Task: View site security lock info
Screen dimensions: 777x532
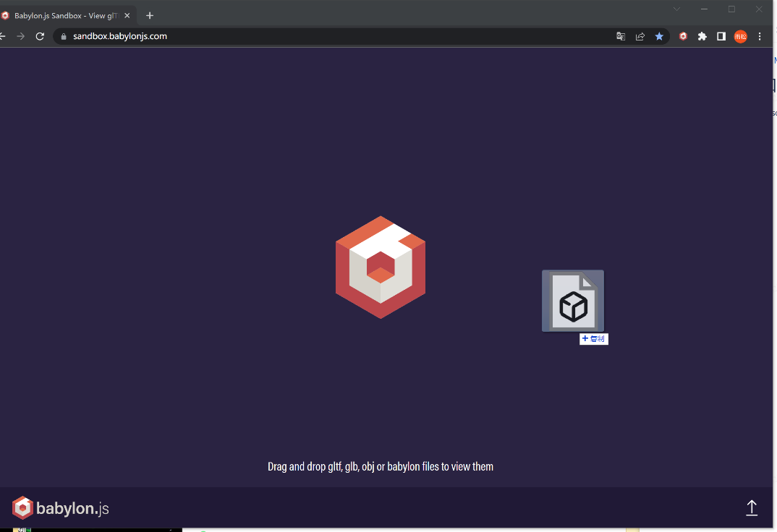Action: click(x=64, y=36)
